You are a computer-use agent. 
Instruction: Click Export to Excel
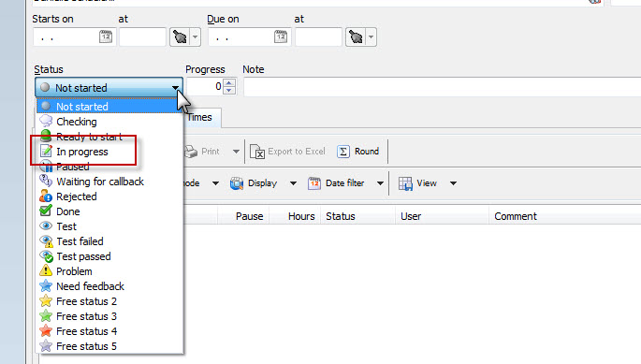(288, 152)
